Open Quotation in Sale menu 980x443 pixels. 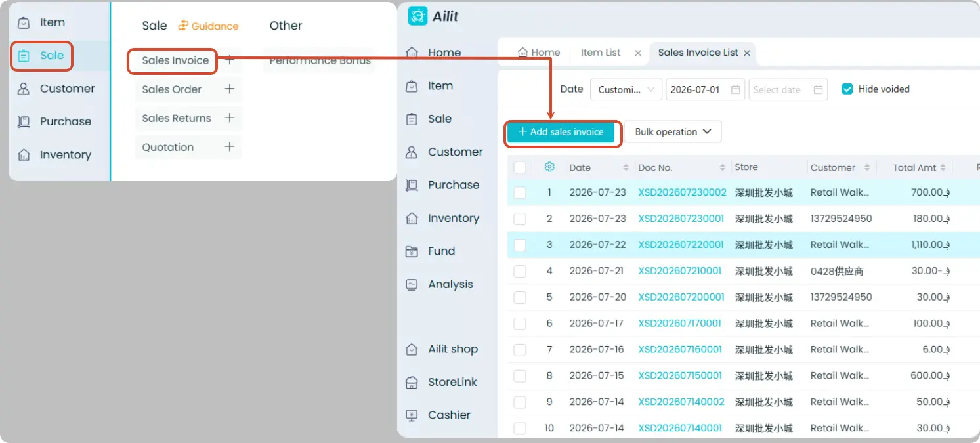pos(167,147)
